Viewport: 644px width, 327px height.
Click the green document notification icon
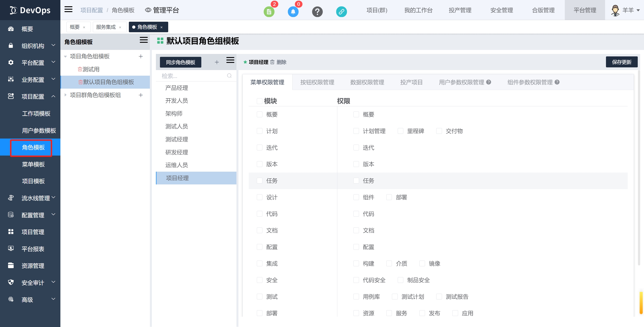point(269,11)
